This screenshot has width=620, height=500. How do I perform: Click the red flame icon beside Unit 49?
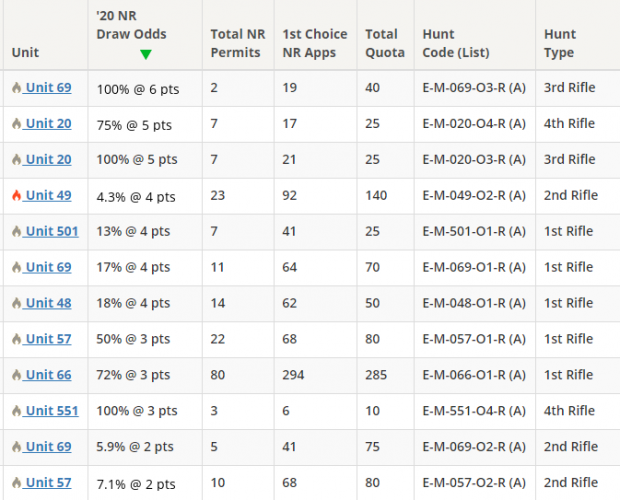click(x=16, y=196)
